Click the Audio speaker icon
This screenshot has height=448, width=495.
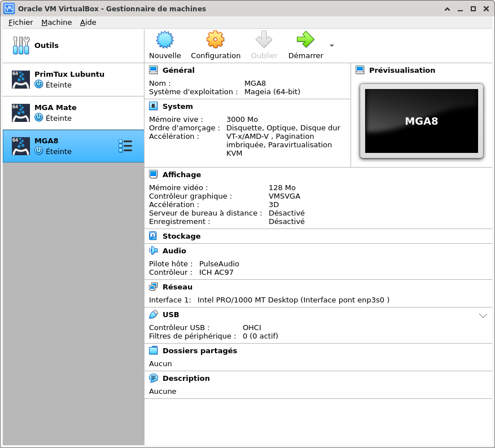(x=154, y=251)
